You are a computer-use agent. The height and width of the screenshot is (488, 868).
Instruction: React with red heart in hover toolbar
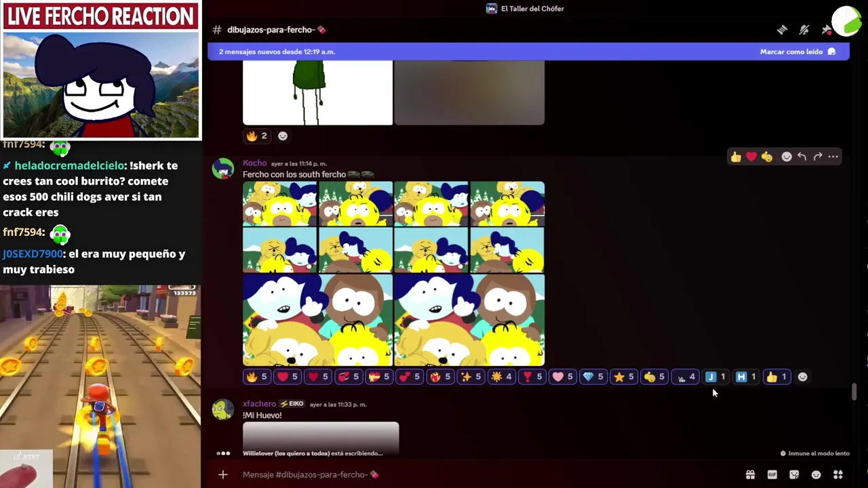click(x=751, y=157)
